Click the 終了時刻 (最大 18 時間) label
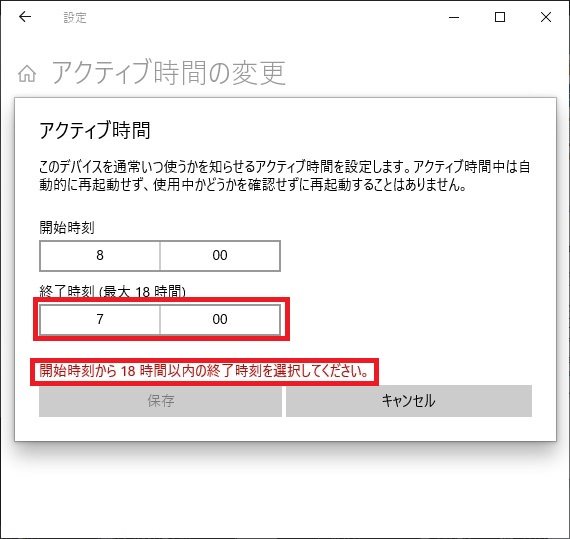570x539 pixels. click(x=113, y=291)
